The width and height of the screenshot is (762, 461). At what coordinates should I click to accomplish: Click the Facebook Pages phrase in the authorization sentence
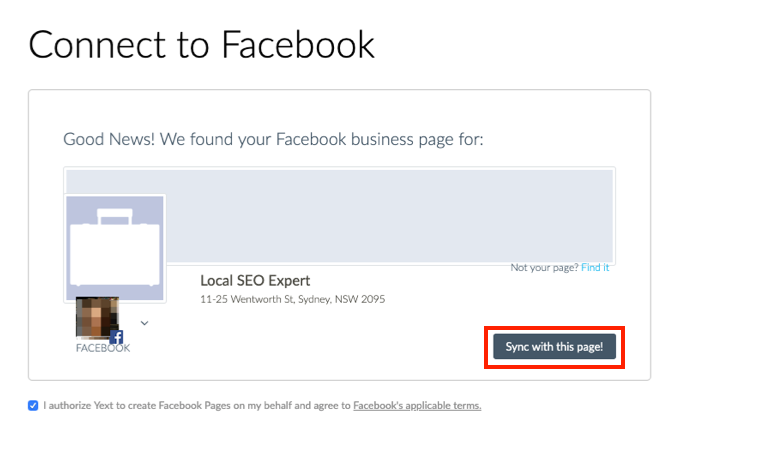click(194, 405)
